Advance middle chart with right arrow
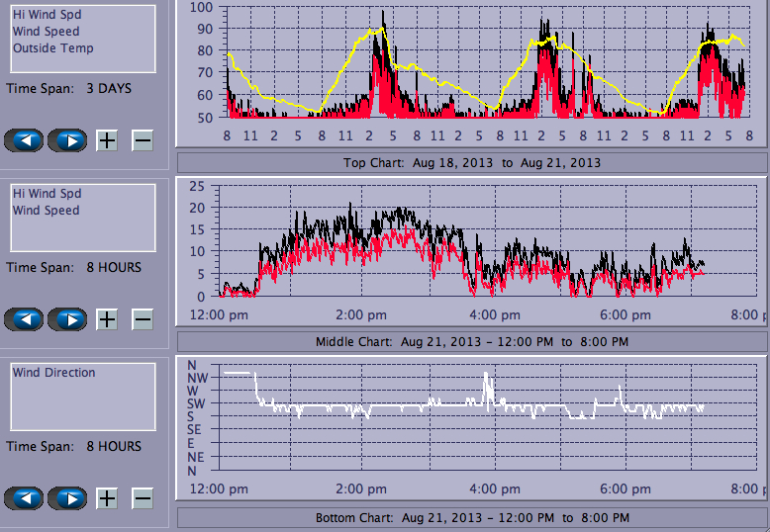 pyautogui.click(x=67, y=319)
